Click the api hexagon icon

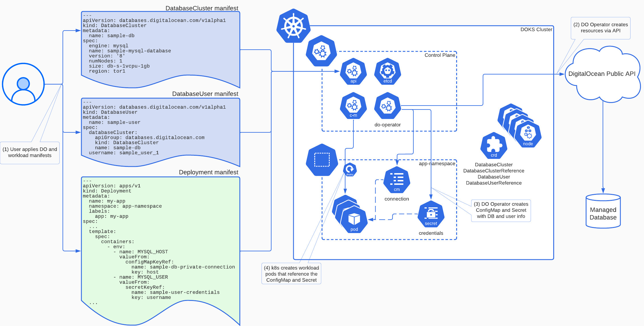pos(353,71)
